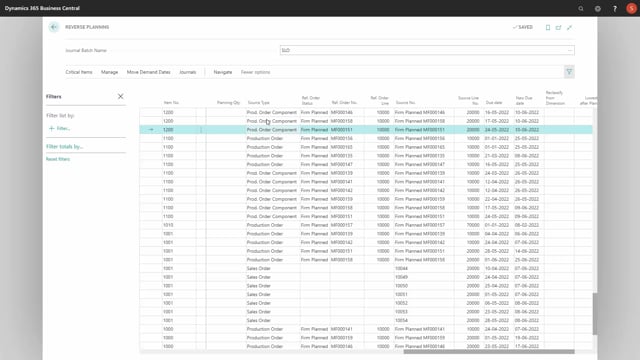
Task: Click the back arrow next to Reverse Planning
Action: coord(54,27)
